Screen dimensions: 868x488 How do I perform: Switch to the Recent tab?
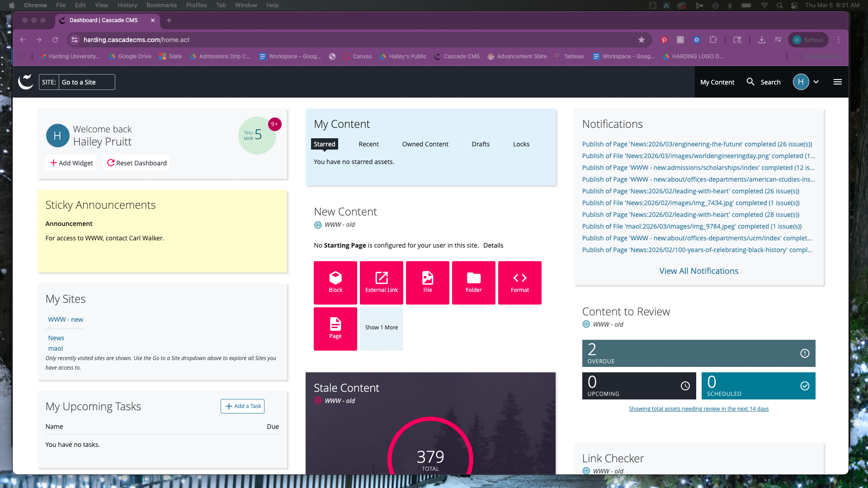(368, 144)
